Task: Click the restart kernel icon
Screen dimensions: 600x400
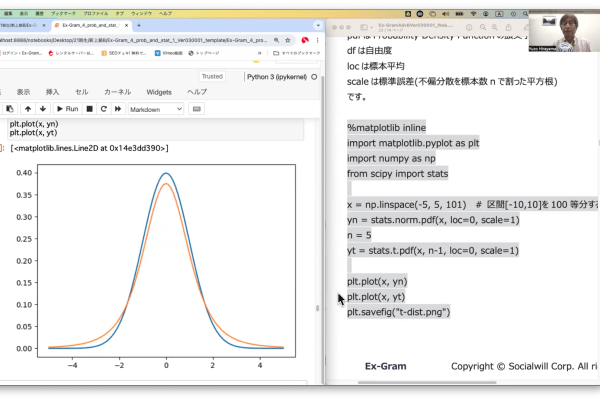Action: point(103,108)
